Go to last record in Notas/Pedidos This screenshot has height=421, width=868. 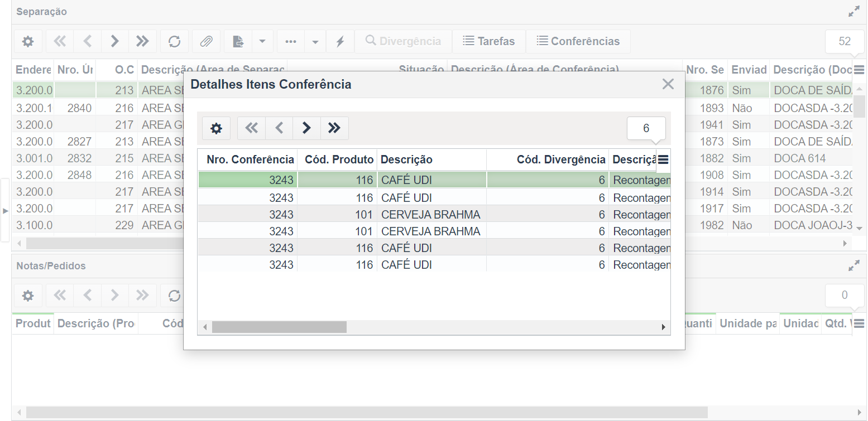[143, 296]
